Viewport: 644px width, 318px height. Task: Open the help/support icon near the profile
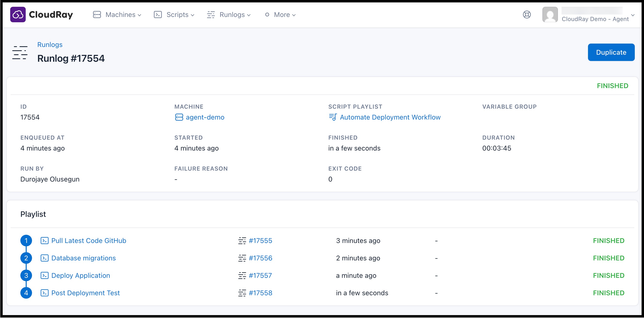[x=527, y=15]
